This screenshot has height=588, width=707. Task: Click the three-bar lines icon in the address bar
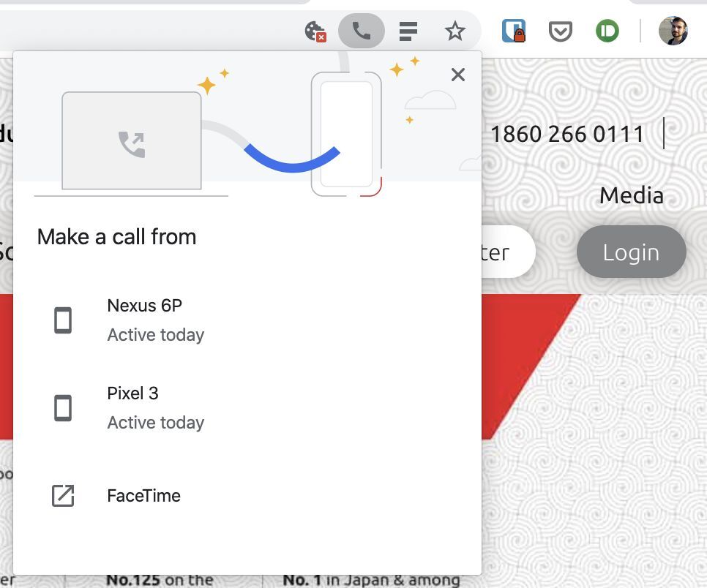(x=408, y=31)
